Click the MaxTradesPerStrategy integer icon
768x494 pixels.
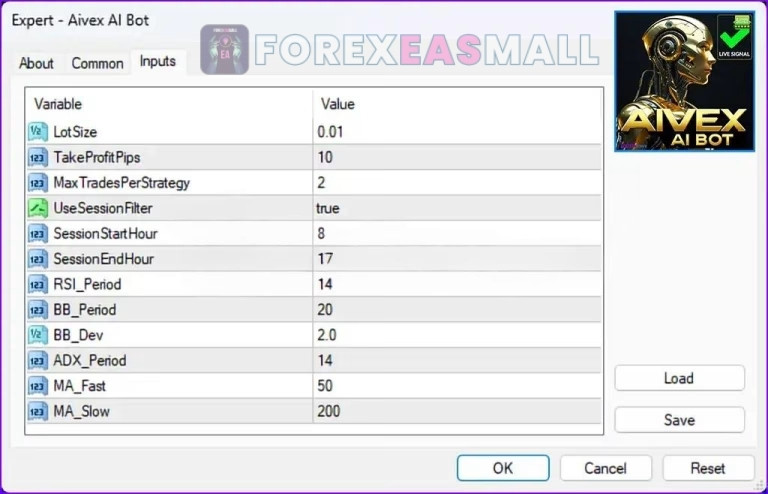38,183
